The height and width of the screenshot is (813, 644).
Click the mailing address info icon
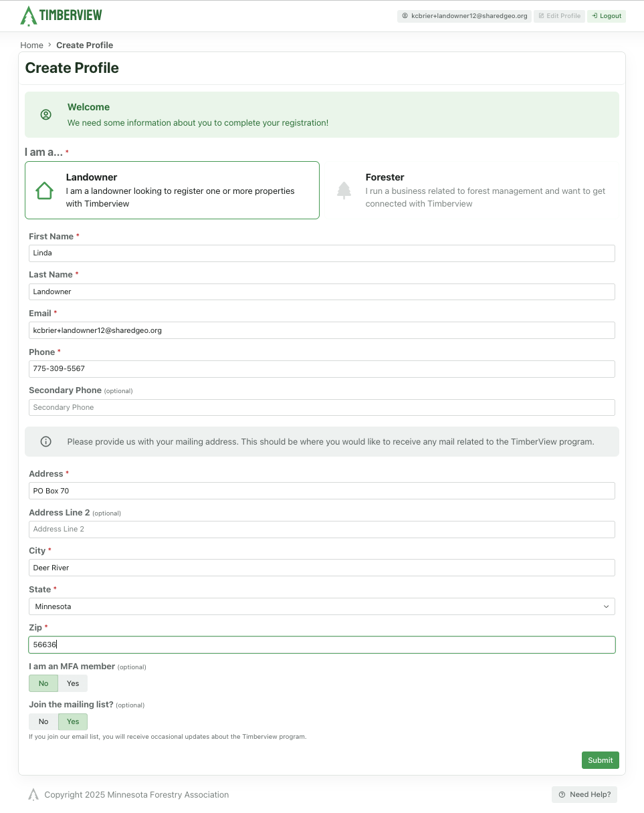click(46, 441)
